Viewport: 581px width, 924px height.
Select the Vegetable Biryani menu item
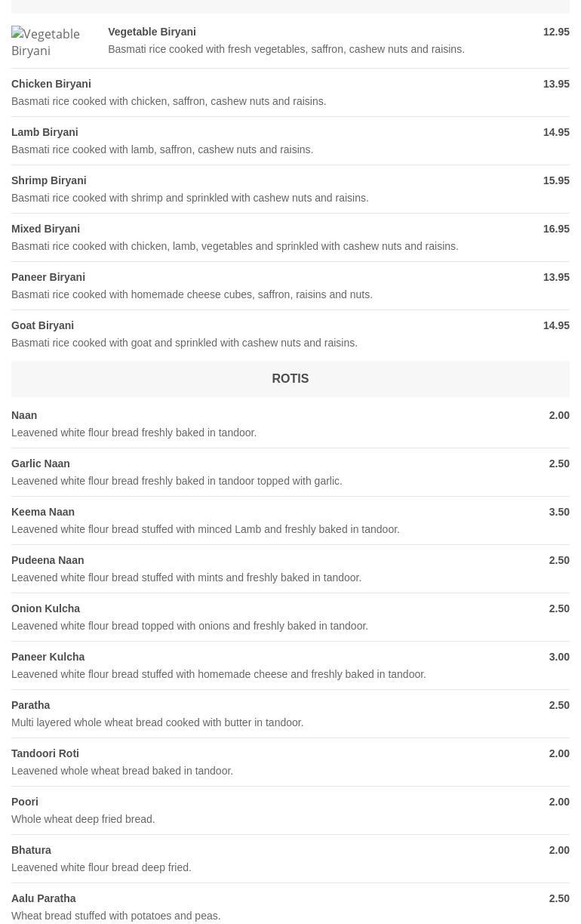pos(152,32)
